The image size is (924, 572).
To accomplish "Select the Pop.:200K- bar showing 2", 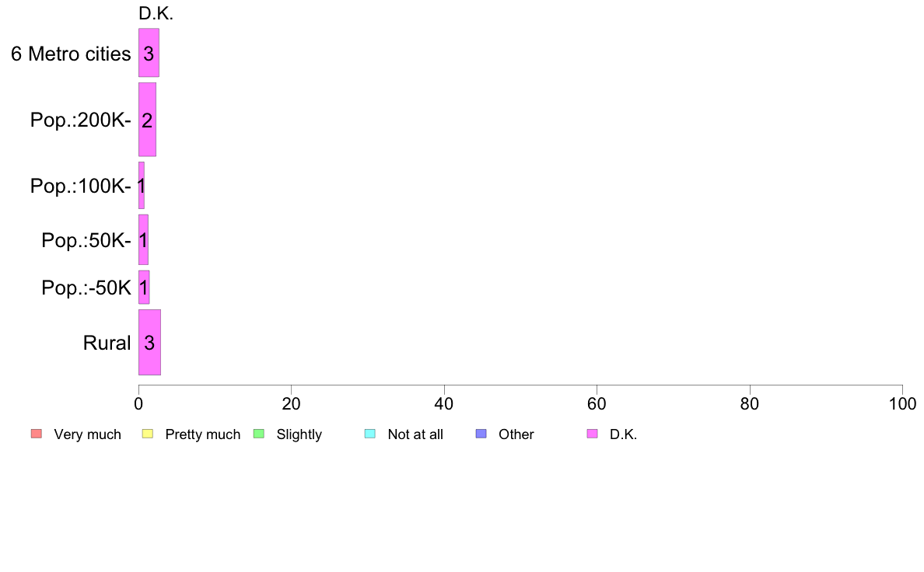I will (147, 120).
